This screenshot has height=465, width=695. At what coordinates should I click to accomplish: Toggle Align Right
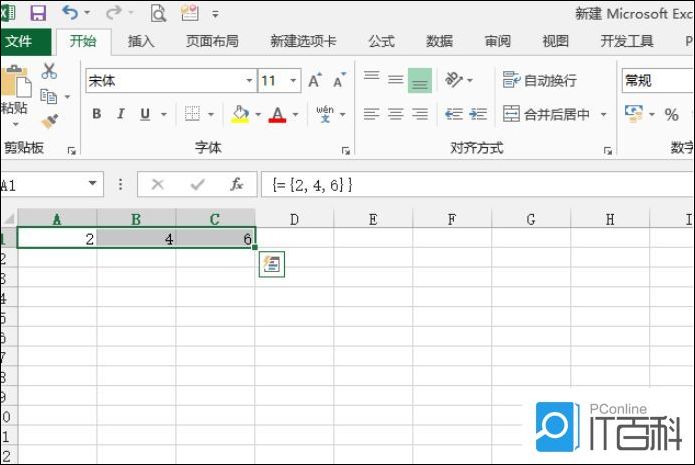pyautogui.click(x=420, y=114)
